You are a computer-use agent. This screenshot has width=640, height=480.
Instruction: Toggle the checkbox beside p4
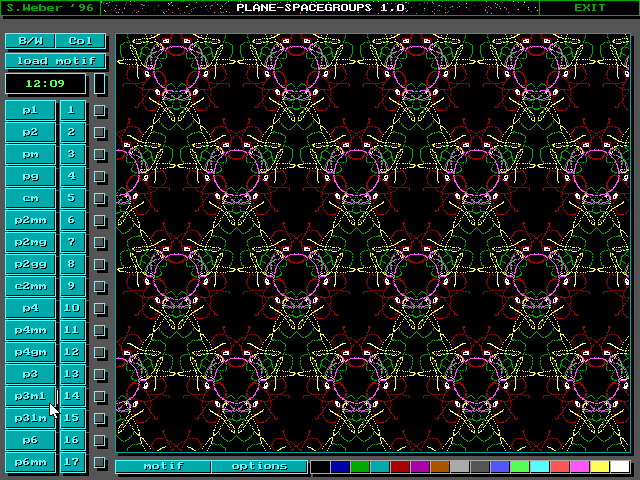[x=99, y=309]
